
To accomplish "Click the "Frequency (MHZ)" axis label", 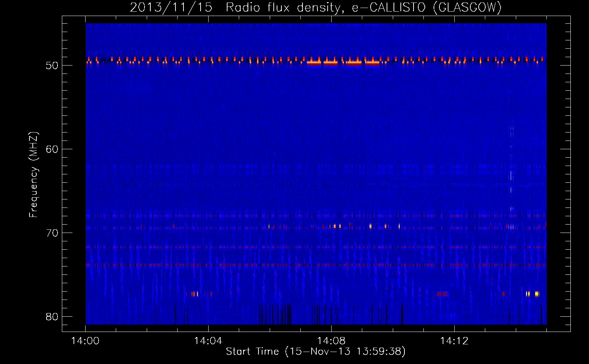I will [33, 175].
